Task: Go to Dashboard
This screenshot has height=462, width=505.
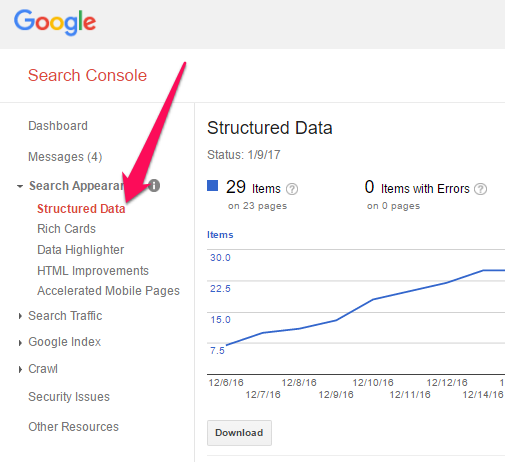Action: coord(58,126)
